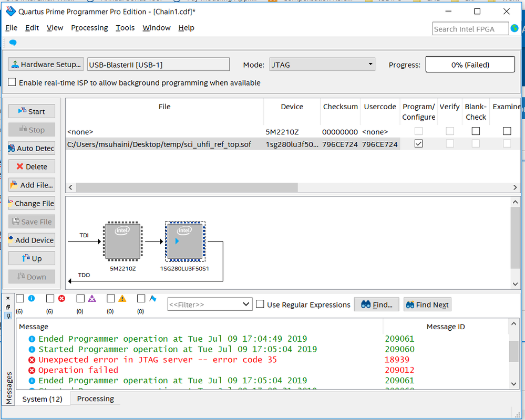Select the 1SG280LU3F50S1 chip in chain diagram
525x420 pixels.
tap(184, 241)
